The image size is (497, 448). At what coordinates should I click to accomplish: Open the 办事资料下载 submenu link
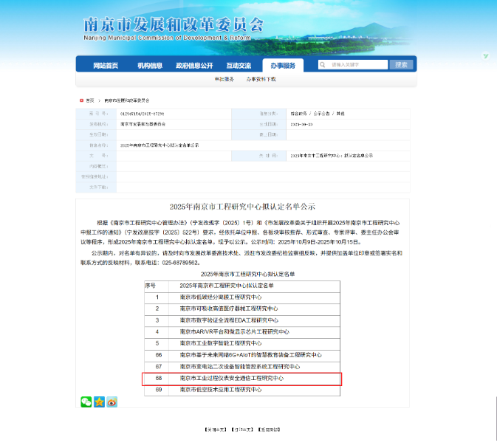coord(261,79)
